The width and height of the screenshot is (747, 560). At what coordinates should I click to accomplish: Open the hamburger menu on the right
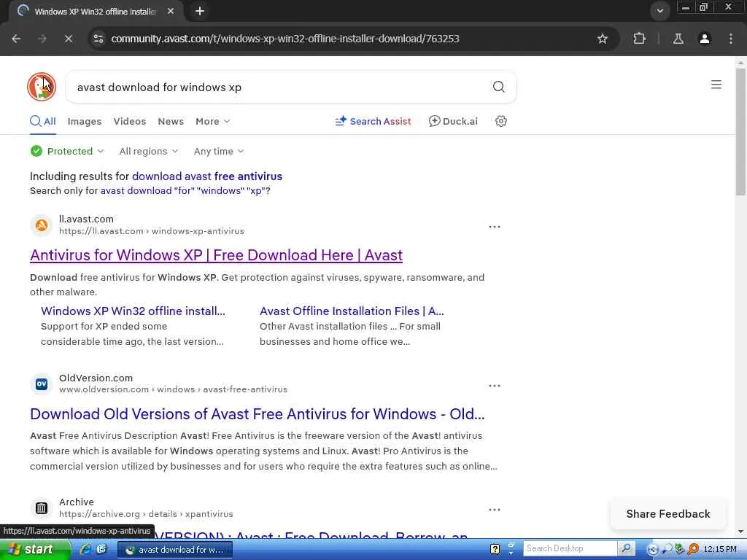tap(716, 85)
